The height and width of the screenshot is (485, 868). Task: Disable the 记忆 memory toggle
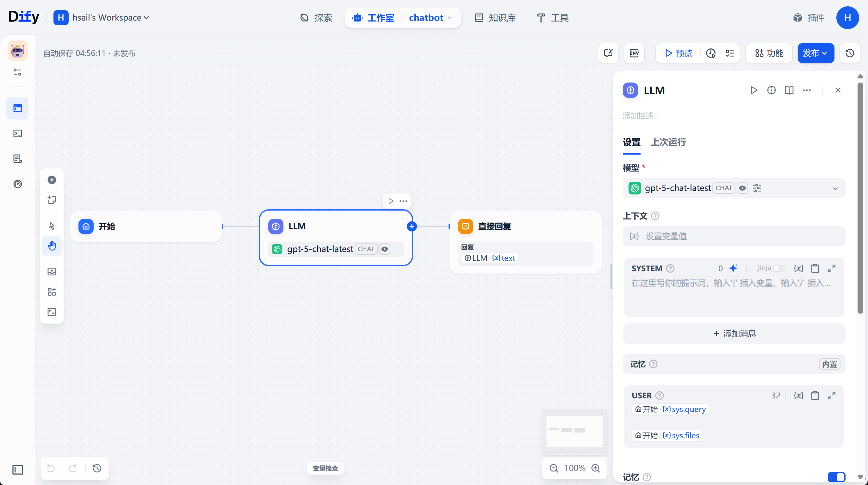pos(836,477)
